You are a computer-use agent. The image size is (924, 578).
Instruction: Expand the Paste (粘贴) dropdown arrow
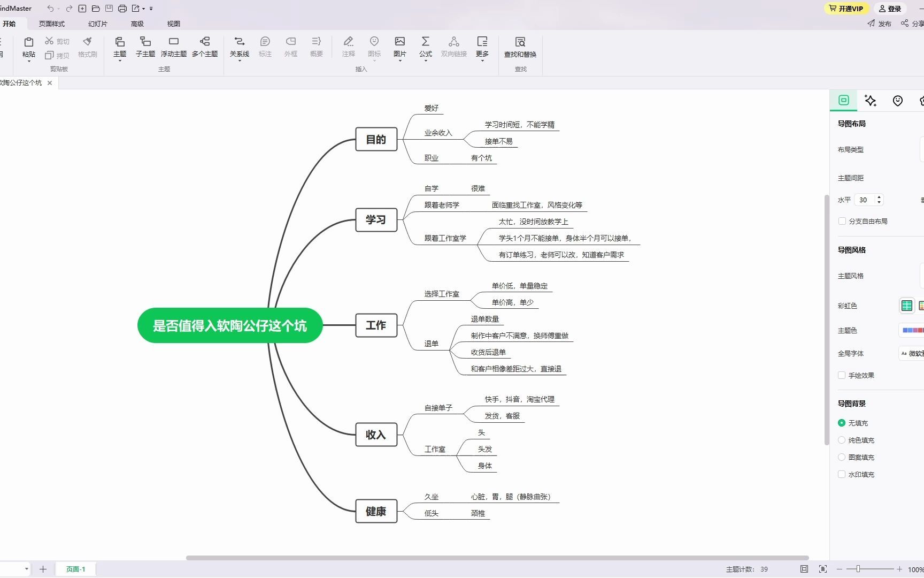[x=29, y=62]
